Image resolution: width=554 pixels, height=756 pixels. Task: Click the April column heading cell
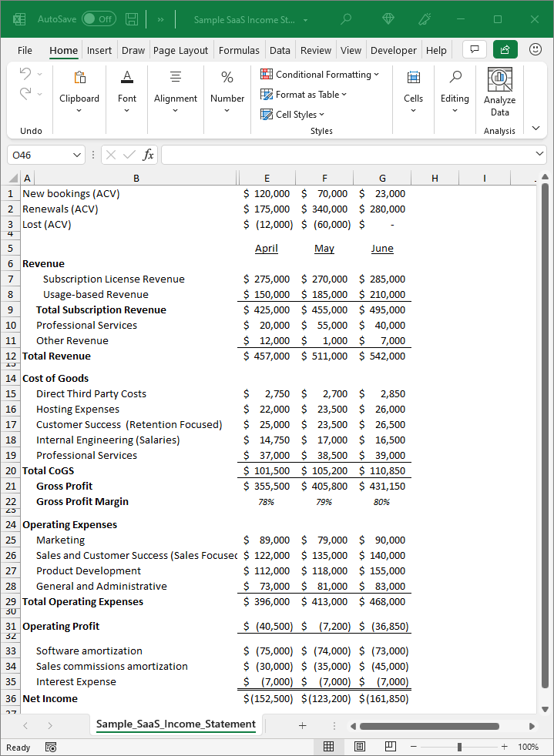tap(267, 249)
